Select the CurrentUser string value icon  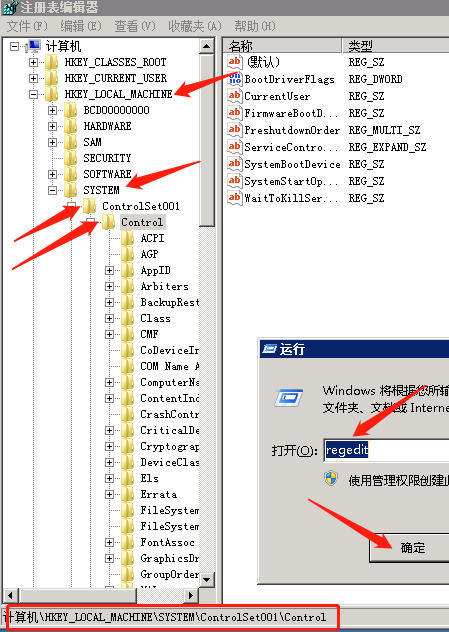pyautogui.click(x=235, y=96)
